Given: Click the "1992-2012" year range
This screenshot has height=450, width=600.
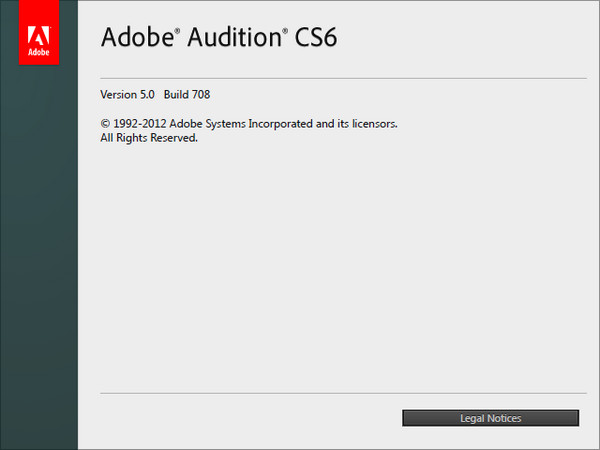Looking at the screenshot, I should click(x=139, y=124).
